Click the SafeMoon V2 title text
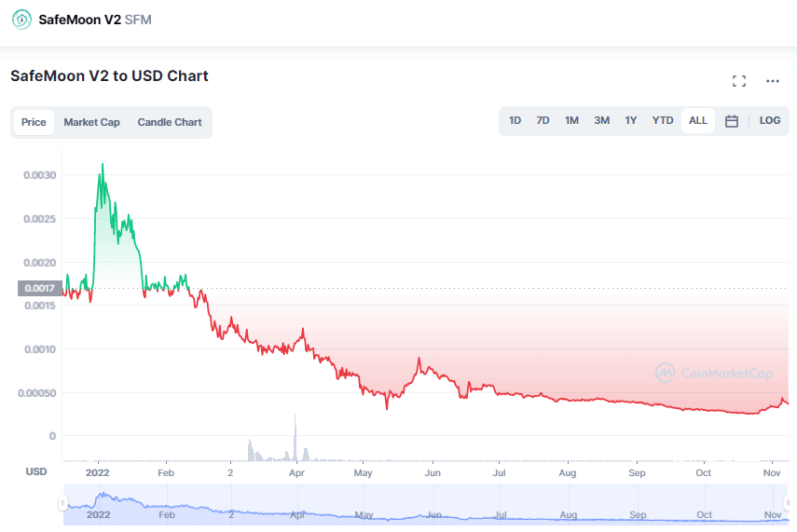Viewport: 797px width, 532px height. click(x=80, y=20)
